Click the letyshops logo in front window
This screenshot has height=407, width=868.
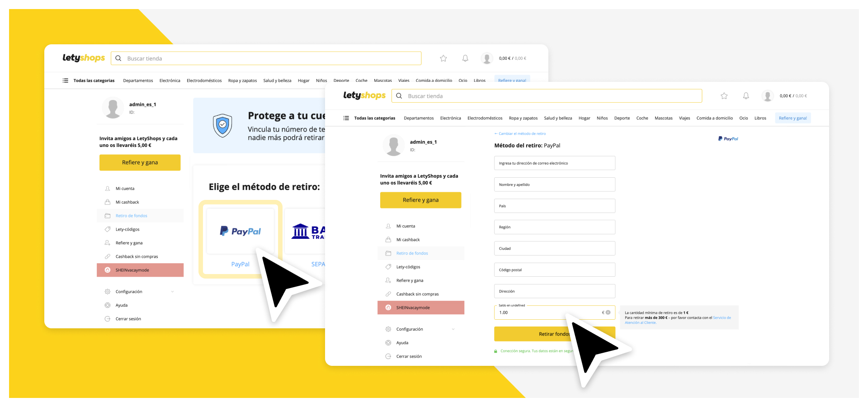coord(364,95)
